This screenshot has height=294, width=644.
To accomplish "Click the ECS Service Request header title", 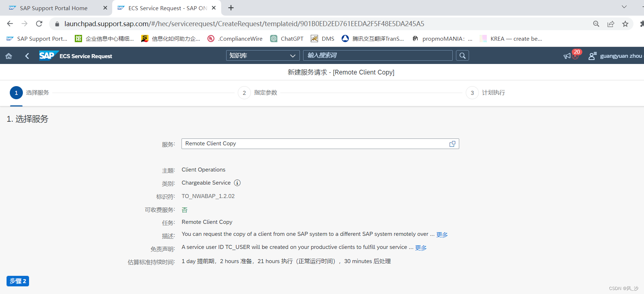I will click(86, 56).
